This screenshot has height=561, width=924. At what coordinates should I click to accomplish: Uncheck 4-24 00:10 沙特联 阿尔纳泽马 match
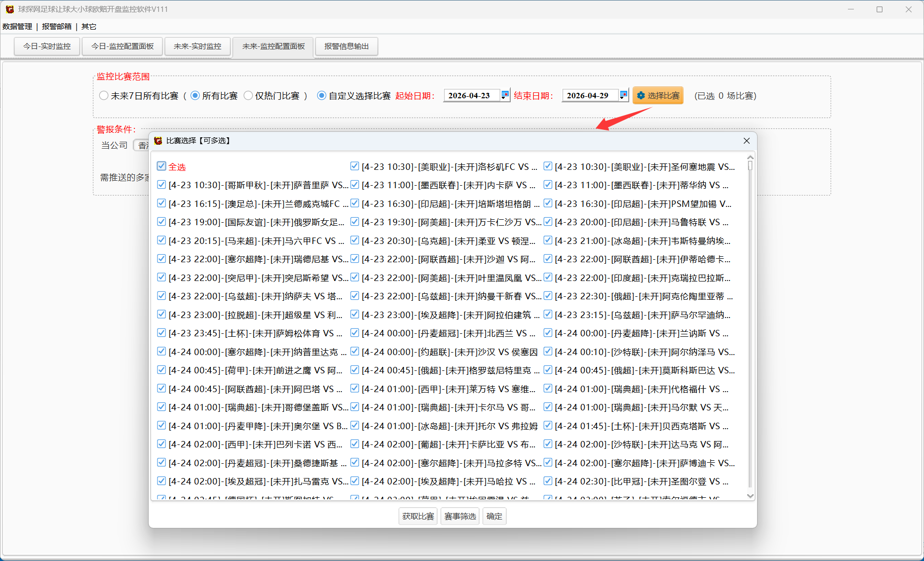point(548,352)
